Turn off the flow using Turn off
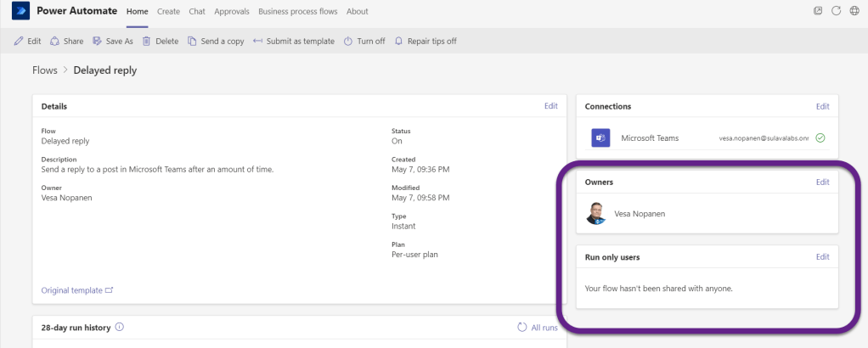Viewport: 868px width, 348px height. [x=364, y=41]
